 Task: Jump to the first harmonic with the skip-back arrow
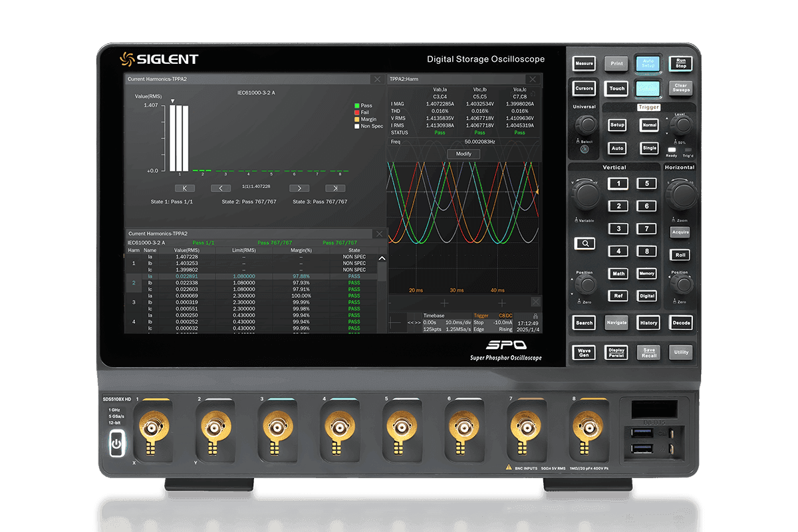[x=184, y=188]
